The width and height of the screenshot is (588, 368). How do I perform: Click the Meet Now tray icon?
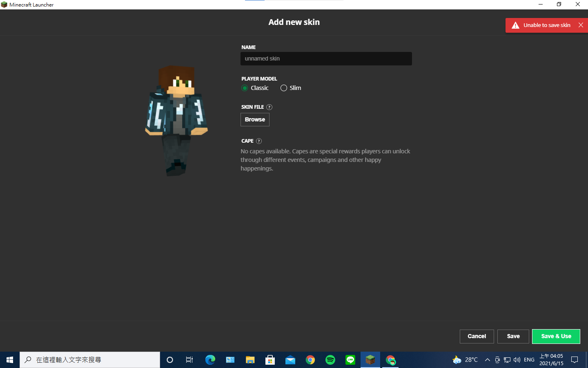(x=497, y=360)
